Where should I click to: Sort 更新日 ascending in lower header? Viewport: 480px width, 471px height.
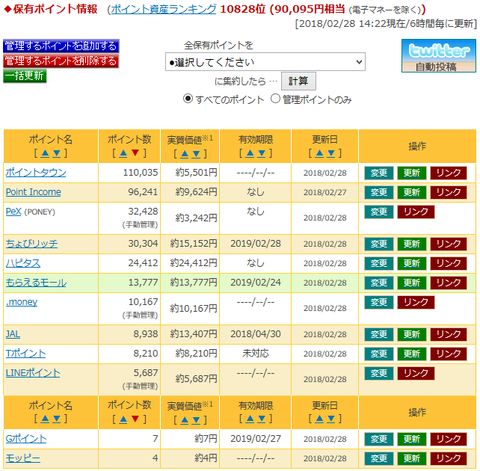click(319, 419)
